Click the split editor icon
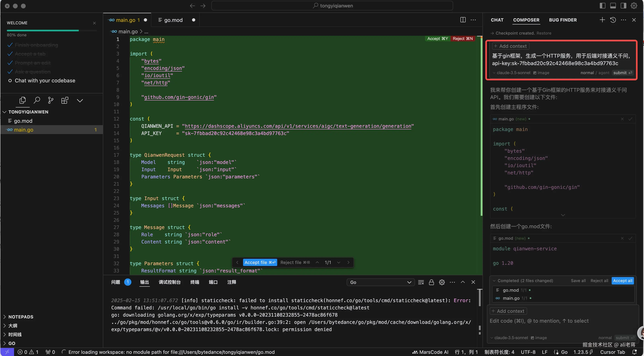 coord(463,20)
